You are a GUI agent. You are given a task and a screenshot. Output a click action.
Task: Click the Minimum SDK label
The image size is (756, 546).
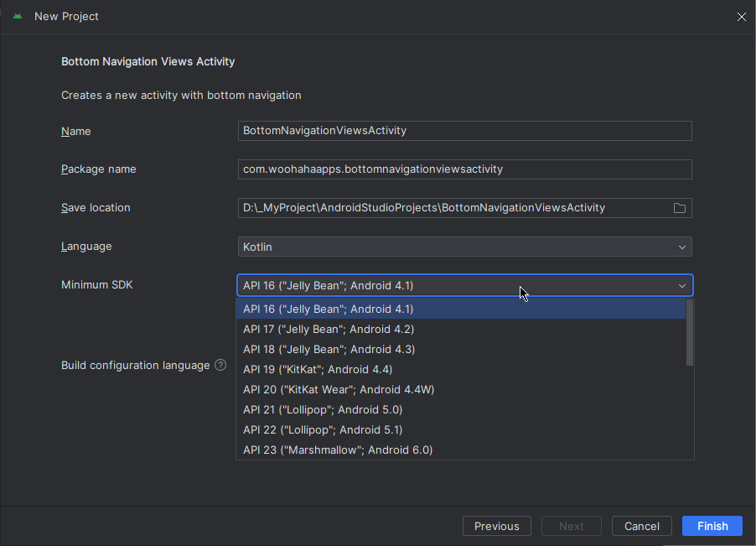pyautogui.click(x=97, y=284)
